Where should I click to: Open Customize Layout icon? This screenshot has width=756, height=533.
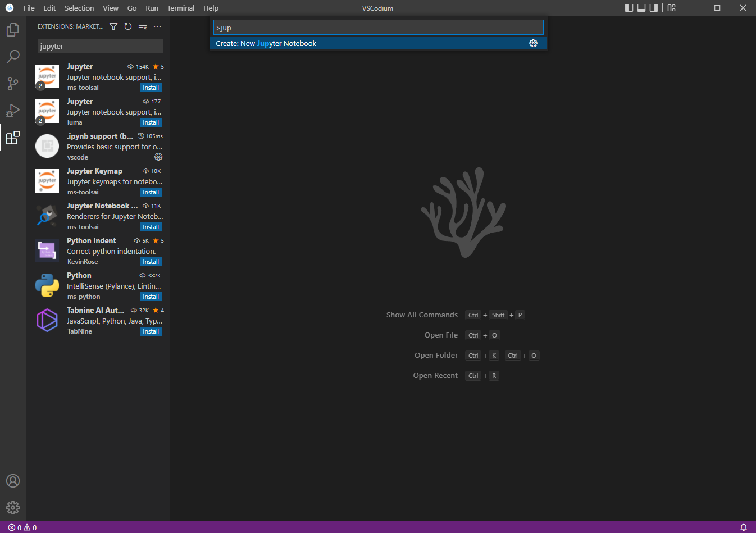point(672,8)
